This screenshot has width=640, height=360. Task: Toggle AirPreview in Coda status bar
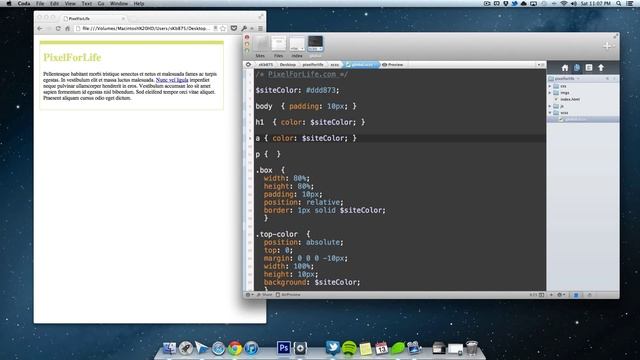click(x=288, y=295)
